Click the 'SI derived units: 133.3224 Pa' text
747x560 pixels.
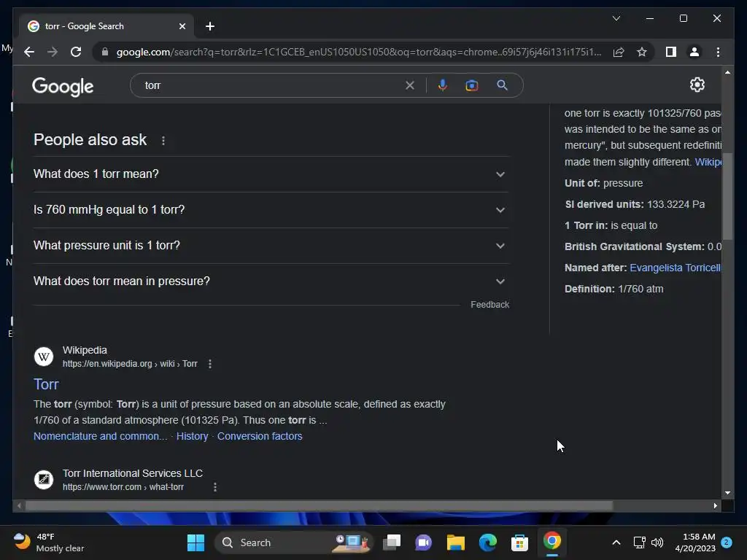click(635, 204)
